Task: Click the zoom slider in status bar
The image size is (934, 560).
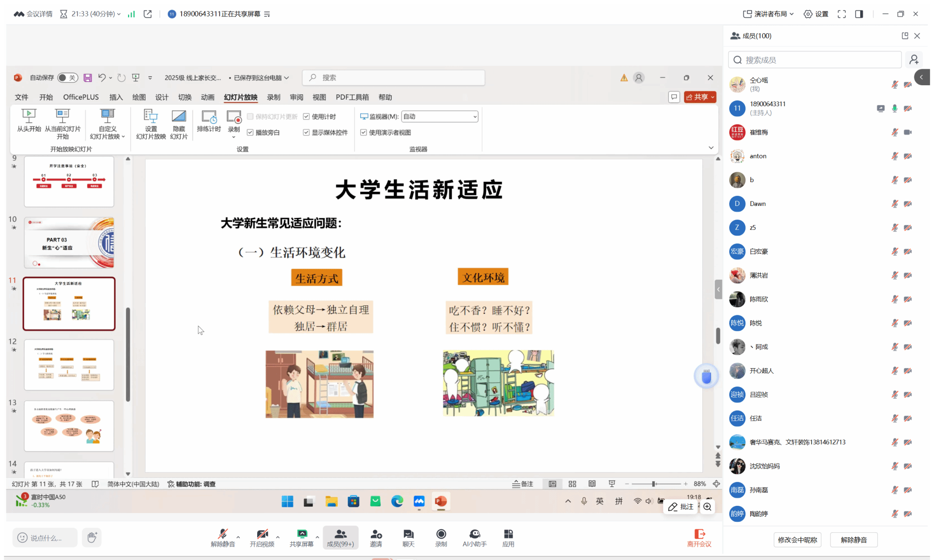Action: 654,484
